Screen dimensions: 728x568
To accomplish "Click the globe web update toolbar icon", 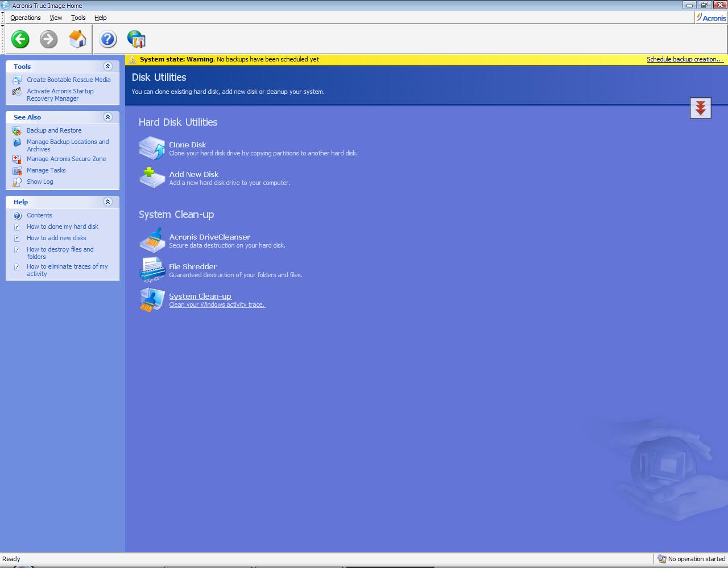I will tap(136, 39).
